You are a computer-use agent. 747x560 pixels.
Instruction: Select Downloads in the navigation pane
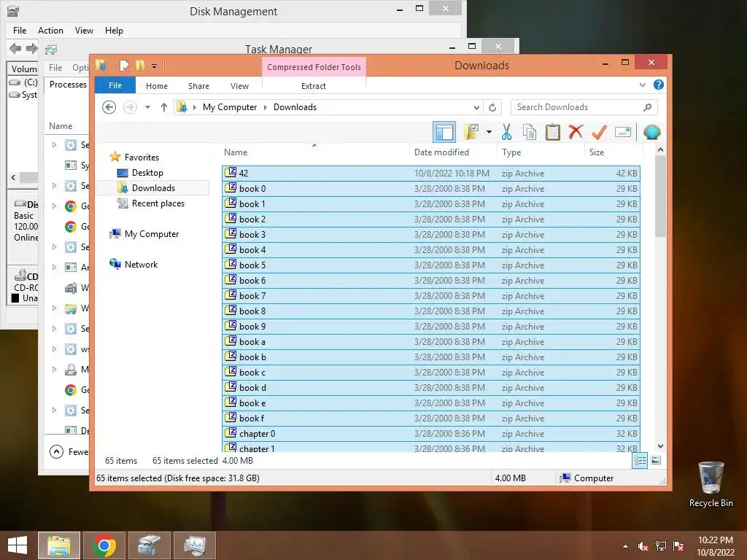click(x=153, y=187)
